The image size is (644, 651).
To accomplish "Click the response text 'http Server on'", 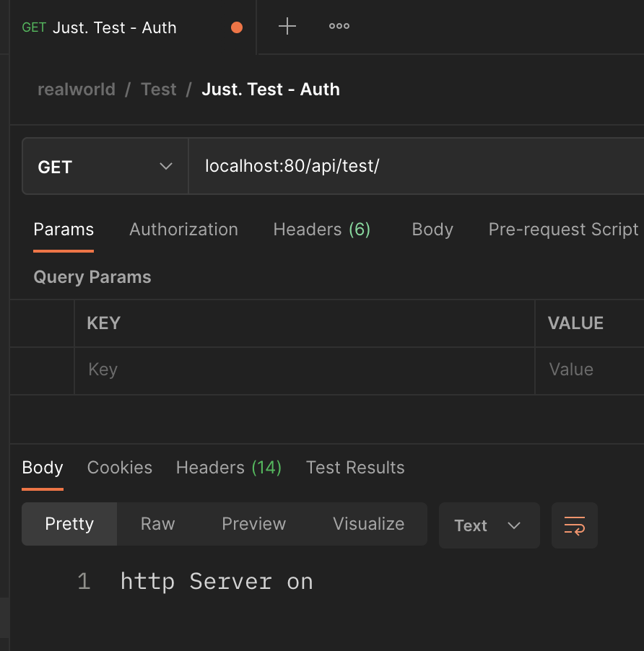I will (x=217, y=581).
